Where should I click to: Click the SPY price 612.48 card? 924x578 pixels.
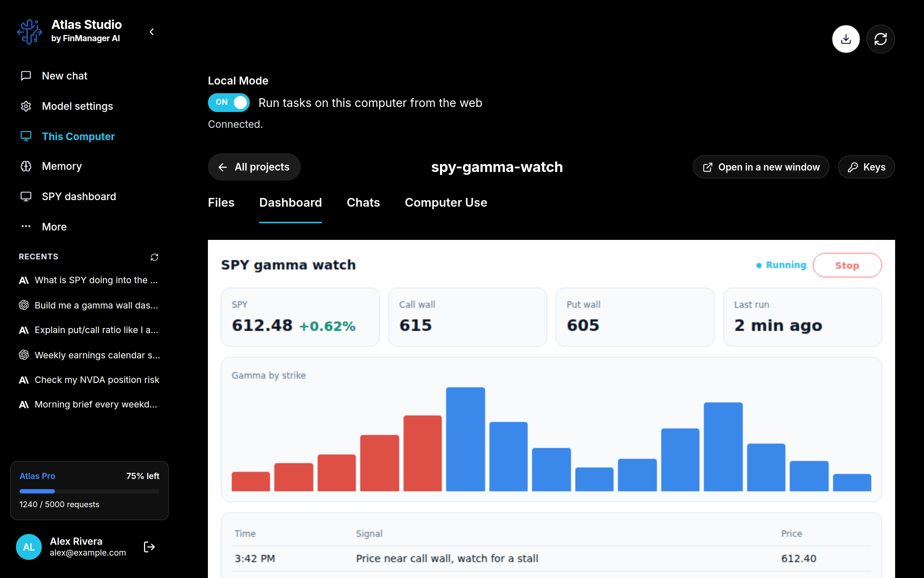click(300, 317)
